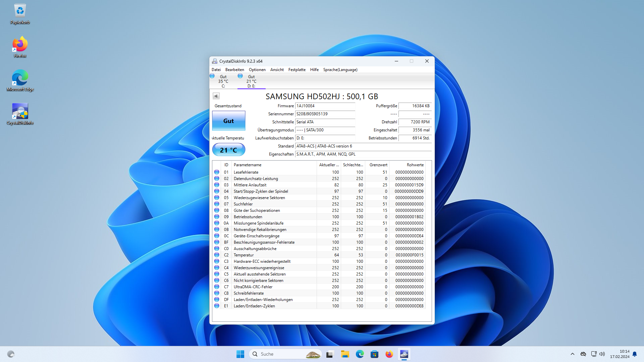Click the Rohwerte column header
Viewport: 644px width, 362px height.
(415, 165)
